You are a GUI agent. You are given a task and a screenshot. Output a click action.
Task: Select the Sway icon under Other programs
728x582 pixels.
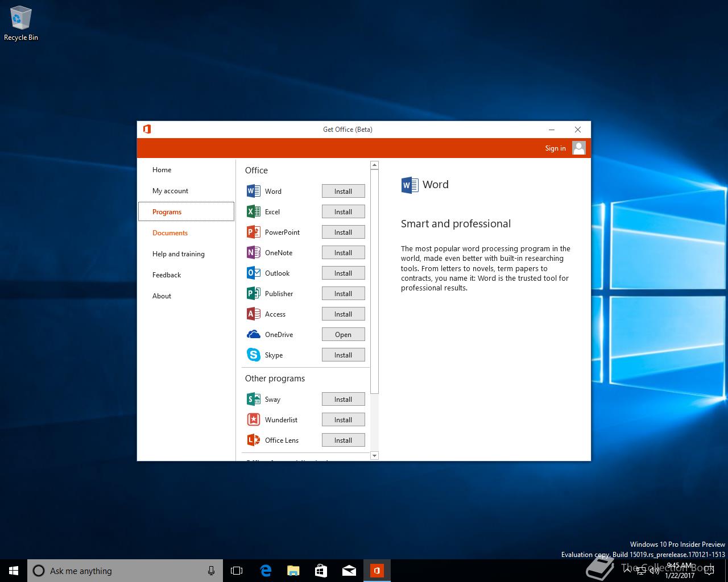pos(253,400)
